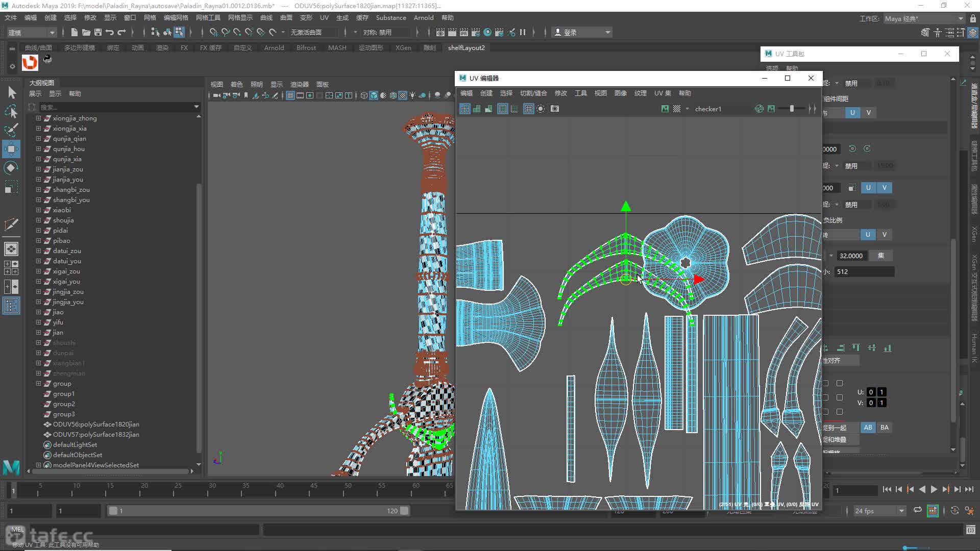Toggle the V button under component spacing

click(869, 113)
